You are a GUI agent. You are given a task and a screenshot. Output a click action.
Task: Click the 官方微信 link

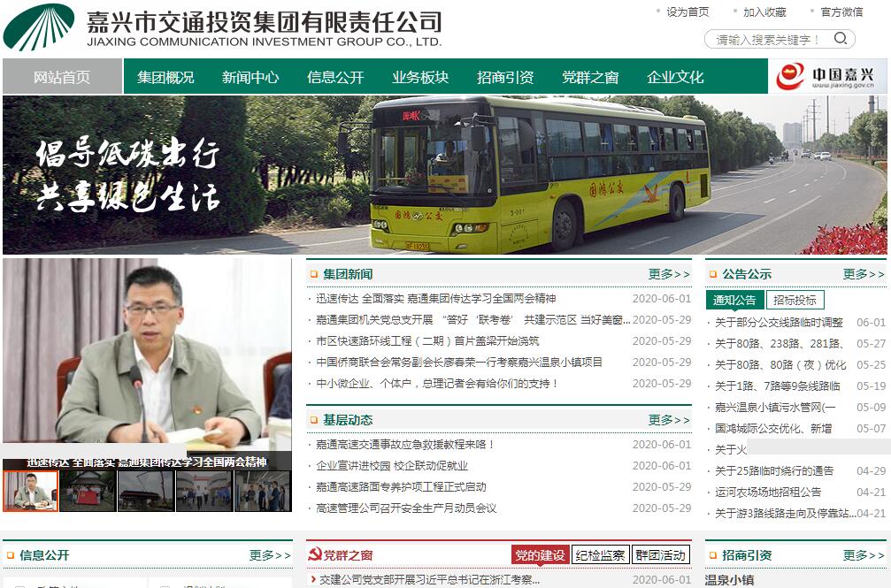point(841,11)
